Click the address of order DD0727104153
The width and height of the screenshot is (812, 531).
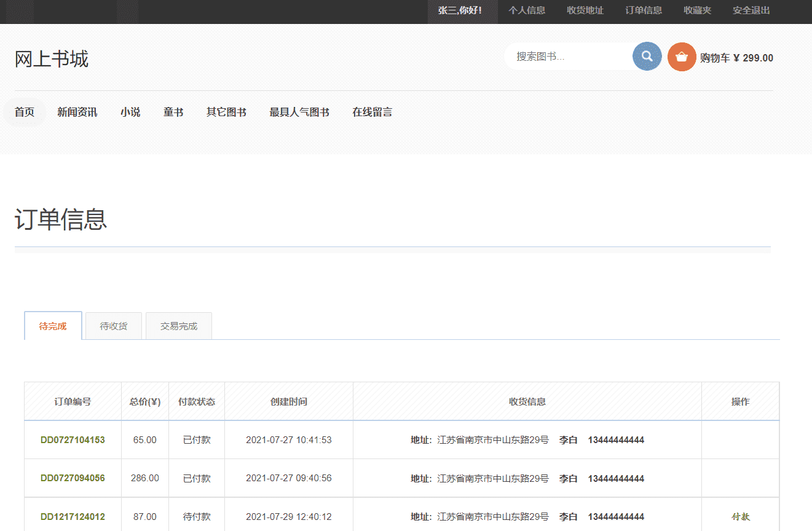click(527, 440)
